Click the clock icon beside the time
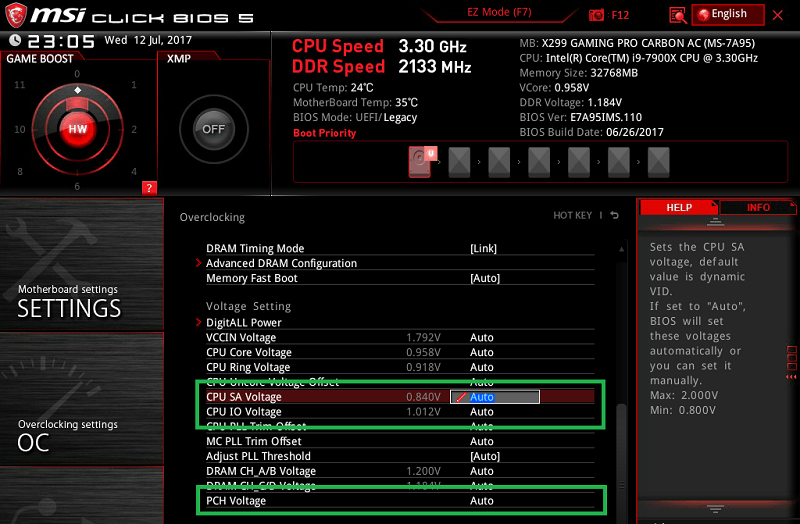The image size is (800, 524). coord(15,40)
